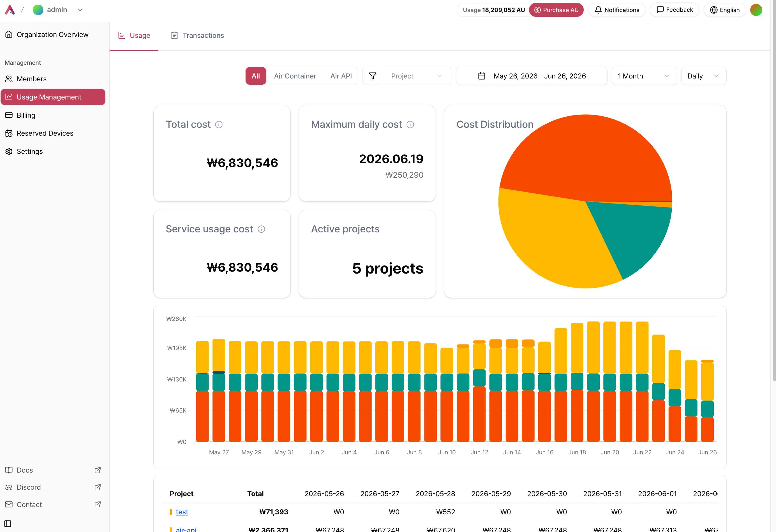Screen dimensions: 776x532
Task: Click the Discord external link icon
Action: (98, 487)
